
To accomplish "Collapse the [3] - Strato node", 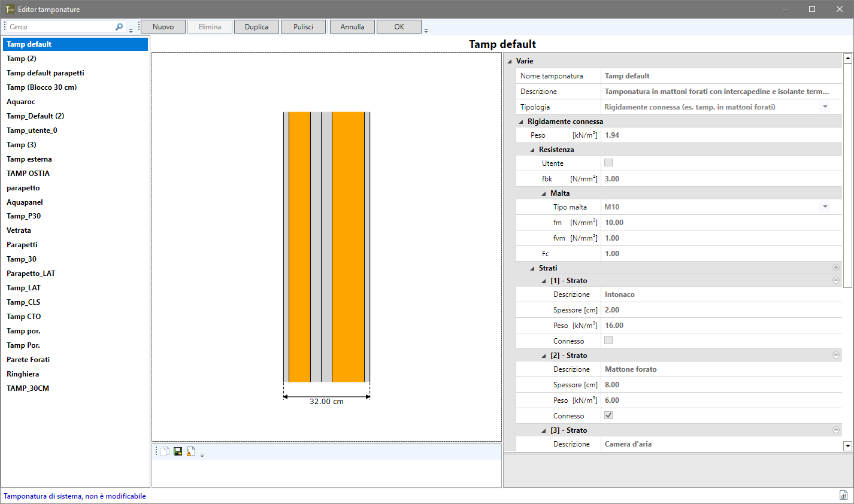I will (544, 430).
